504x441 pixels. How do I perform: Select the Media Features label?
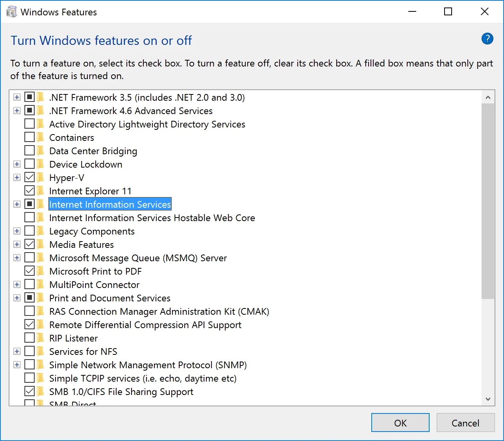82,244
